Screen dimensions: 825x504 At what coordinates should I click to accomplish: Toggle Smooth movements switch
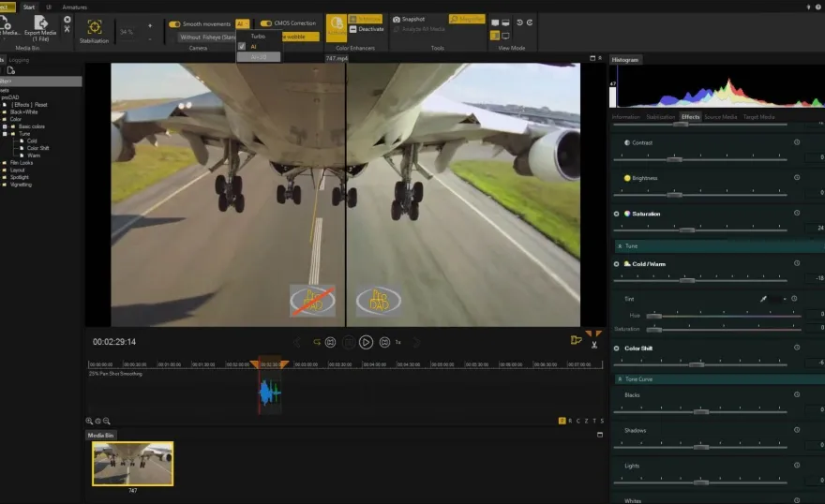[x=174, y=24]
